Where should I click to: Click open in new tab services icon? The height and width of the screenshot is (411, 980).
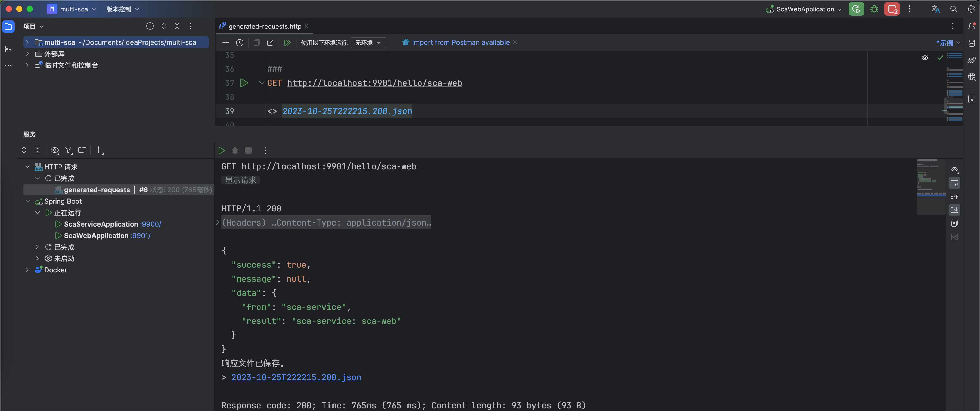point(82,150)
